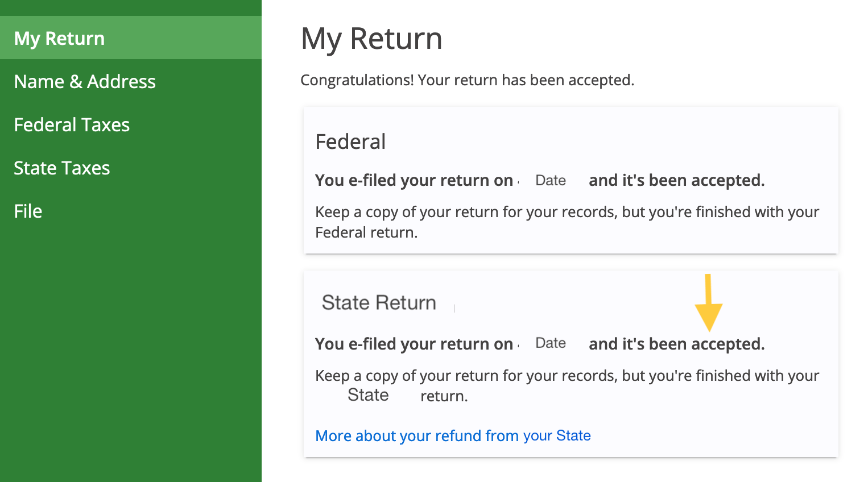Image resolution: width=868 pixels, height=482 pixels.
Task: Open the Name & Address section
Action: (x=85, y=81)
